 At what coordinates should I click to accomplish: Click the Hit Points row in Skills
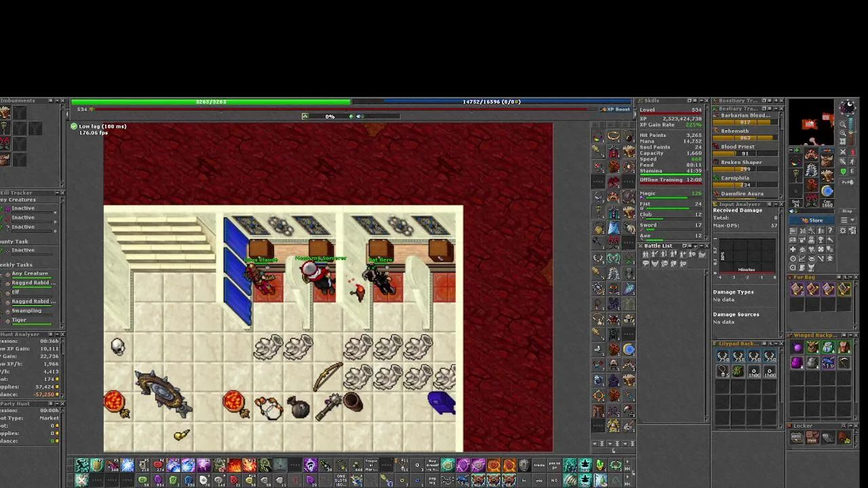(x=671, y=135)
